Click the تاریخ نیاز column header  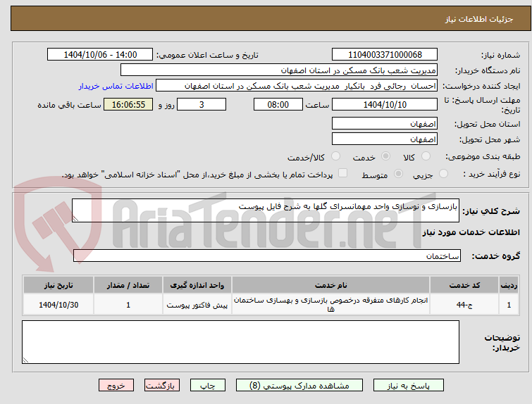[x=58, y=285]
